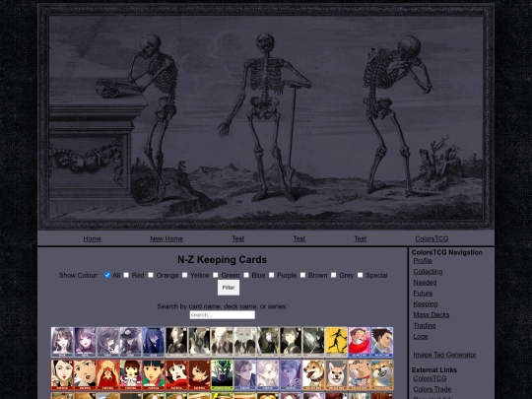Click the Filter button

(x=229, y=288)
